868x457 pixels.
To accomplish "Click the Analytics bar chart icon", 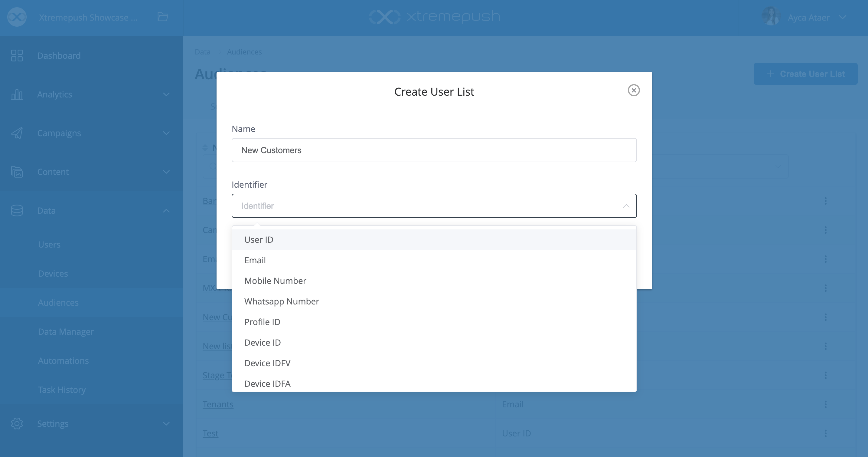I will click(17, 94).
